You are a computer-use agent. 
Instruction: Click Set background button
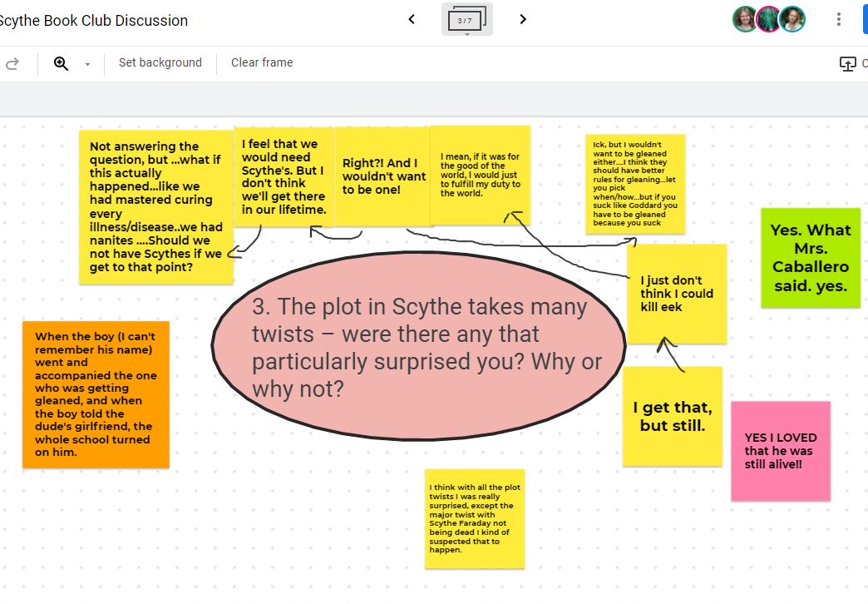pos(160,62)
